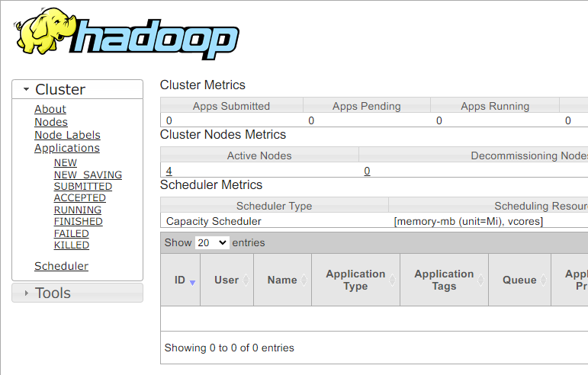Click the Apps Running value 0

(x=439, y=120)
